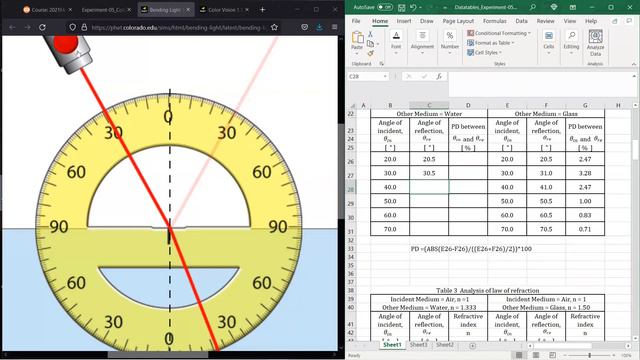Screen dimensions: 640x360
Task: Switch to Normal view in Excel status bar
Action: click(519, 355)
